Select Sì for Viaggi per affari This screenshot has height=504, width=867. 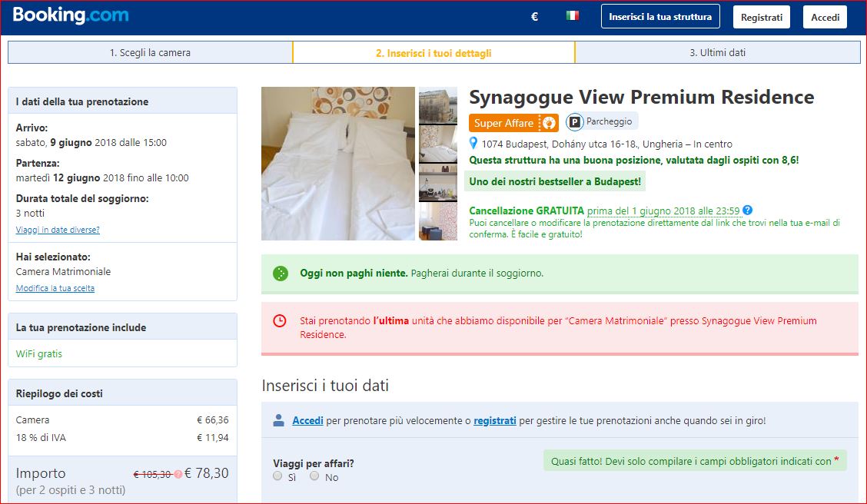coord(277,476)
